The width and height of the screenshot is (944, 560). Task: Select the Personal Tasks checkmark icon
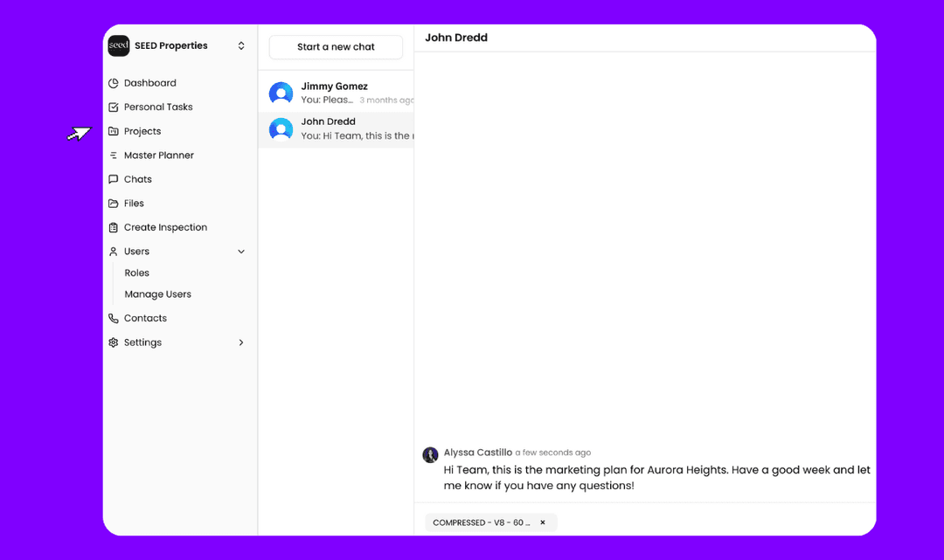click(114, 107)
